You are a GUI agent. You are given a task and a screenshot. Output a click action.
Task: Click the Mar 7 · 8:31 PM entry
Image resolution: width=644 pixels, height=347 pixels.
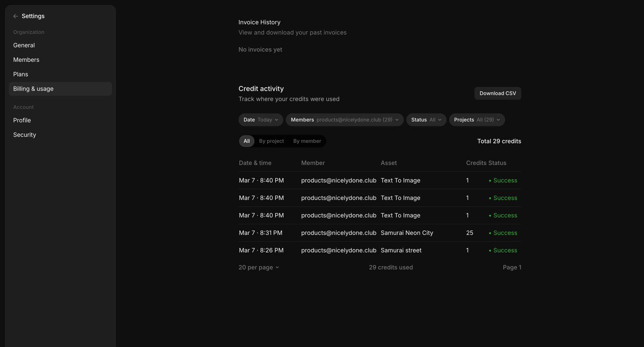pyautogui.click(x=260, y=233)
